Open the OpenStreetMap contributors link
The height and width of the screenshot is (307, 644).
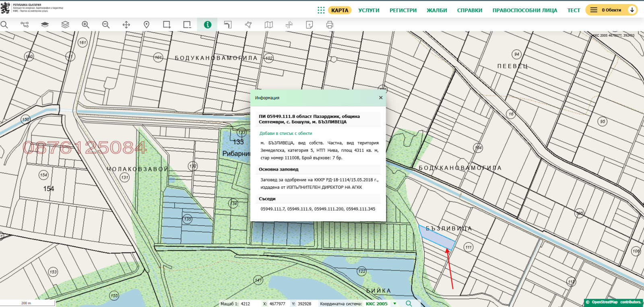(614, 302)
